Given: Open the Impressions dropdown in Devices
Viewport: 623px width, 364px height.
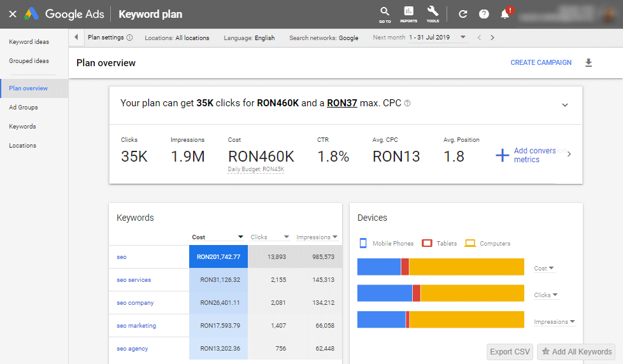Looking at the screenshot, I should tap(554, 321).
